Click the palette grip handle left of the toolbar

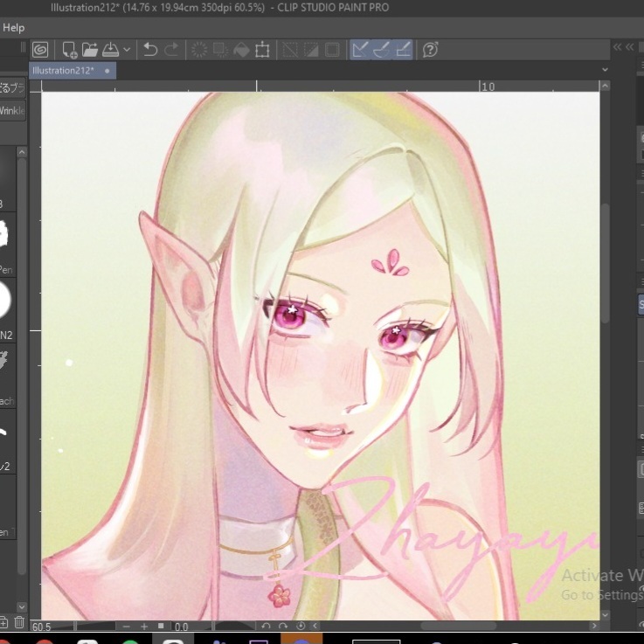[23, 47]
